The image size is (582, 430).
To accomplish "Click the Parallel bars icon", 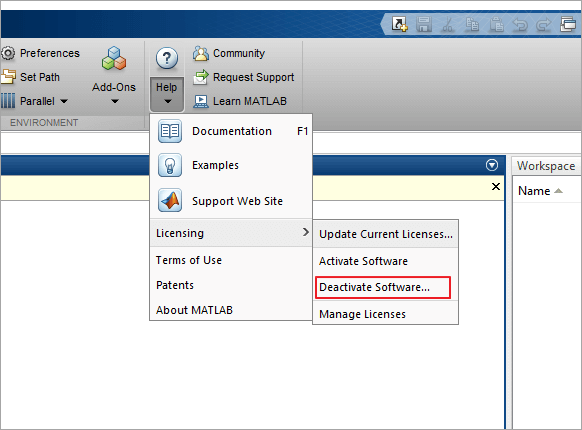I will point(8,101).
